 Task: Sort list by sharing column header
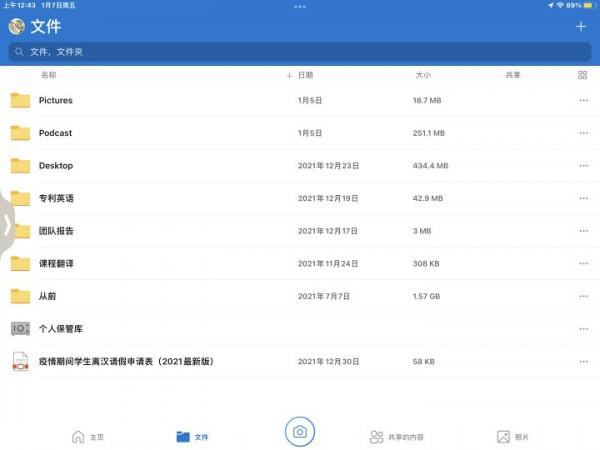coord(513,75)
